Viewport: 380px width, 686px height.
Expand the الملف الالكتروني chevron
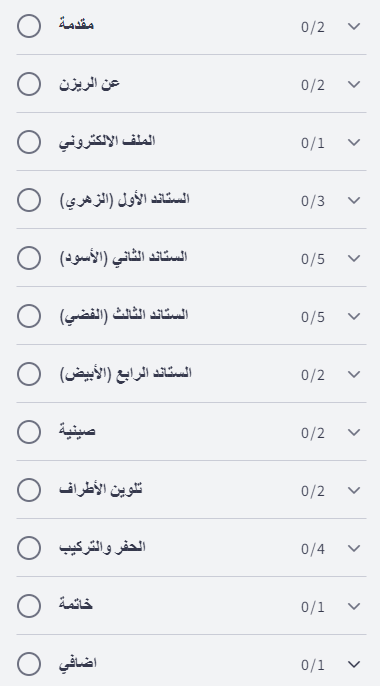tap(354, 142)
